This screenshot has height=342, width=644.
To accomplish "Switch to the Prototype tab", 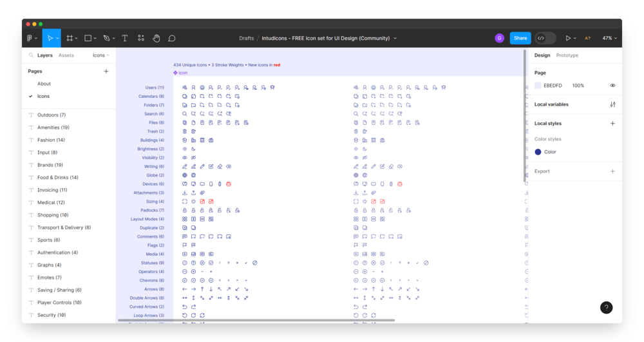I will (567, 55).
